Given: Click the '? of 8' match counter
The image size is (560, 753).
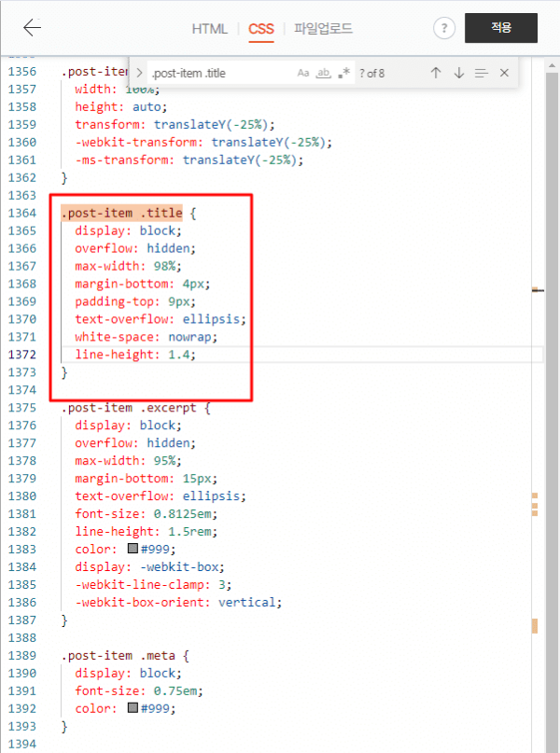Looking at the screenshot, I should point(372,73).
